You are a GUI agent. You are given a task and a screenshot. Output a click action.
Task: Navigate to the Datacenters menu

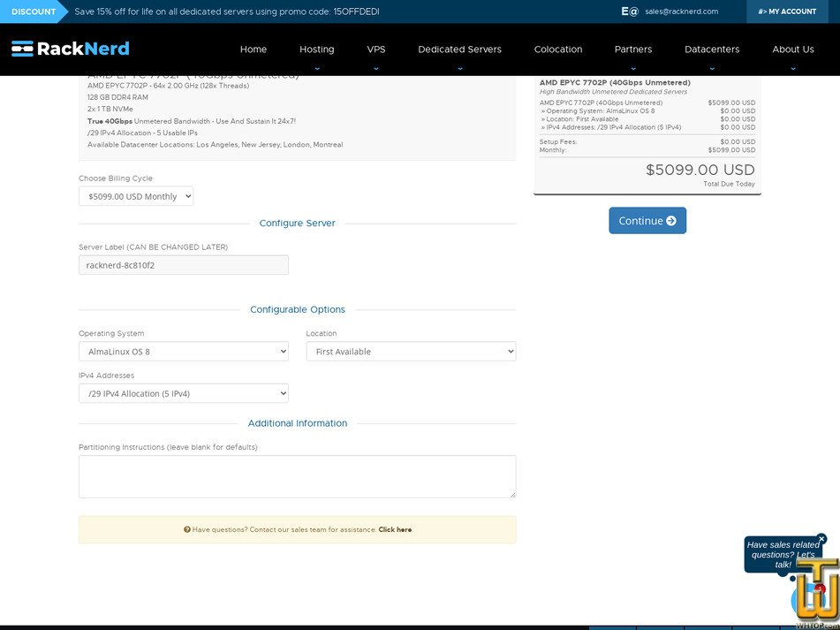click(711, 49)
